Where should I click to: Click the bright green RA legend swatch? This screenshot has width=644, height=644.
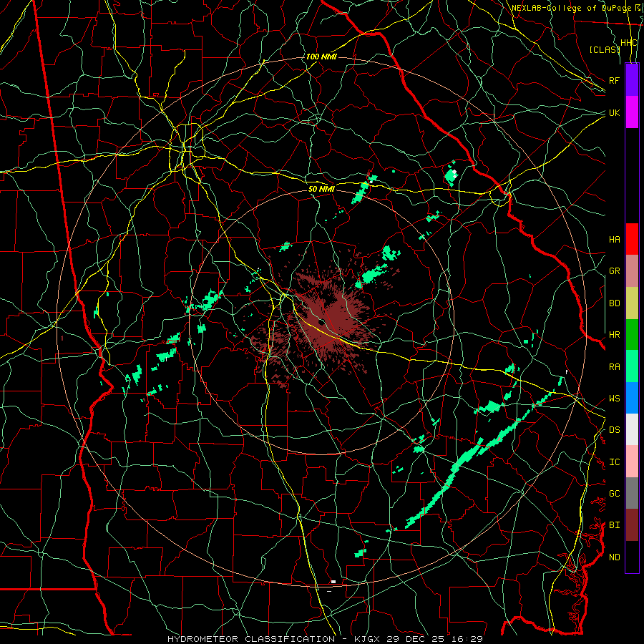(x=632, y=366)
